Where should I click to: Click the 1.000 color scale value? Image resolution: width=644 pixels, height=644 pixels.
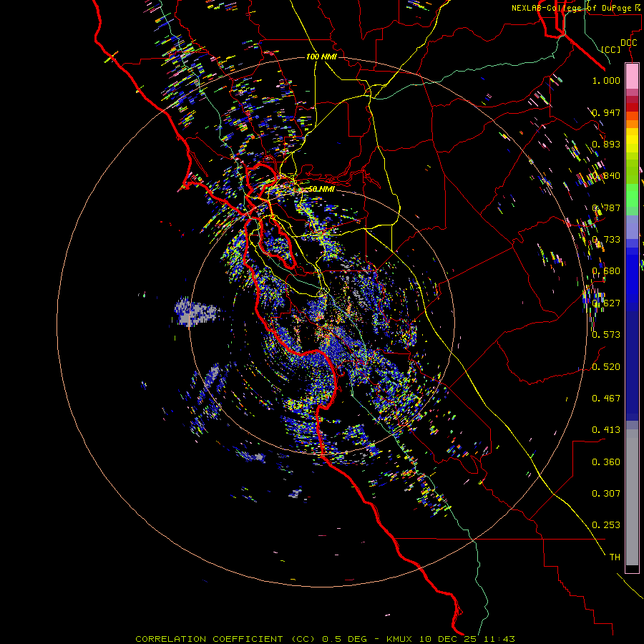(x=606, y=80)
